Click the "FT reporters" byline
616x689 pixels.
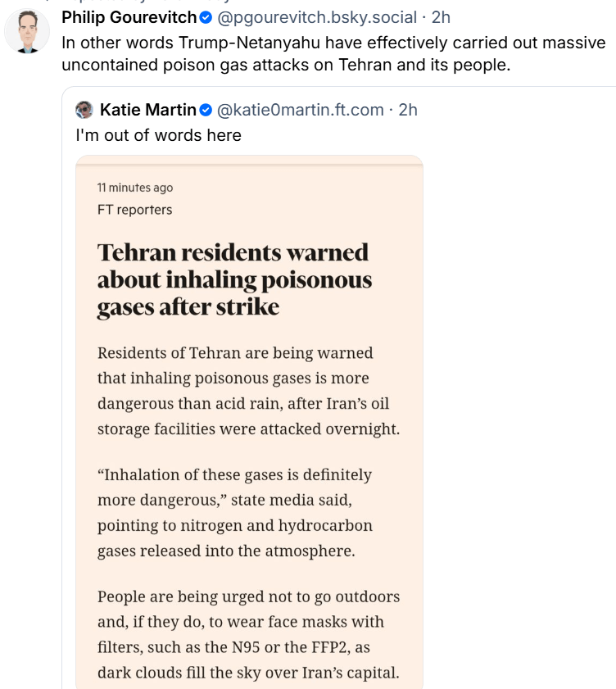[134, 210]
